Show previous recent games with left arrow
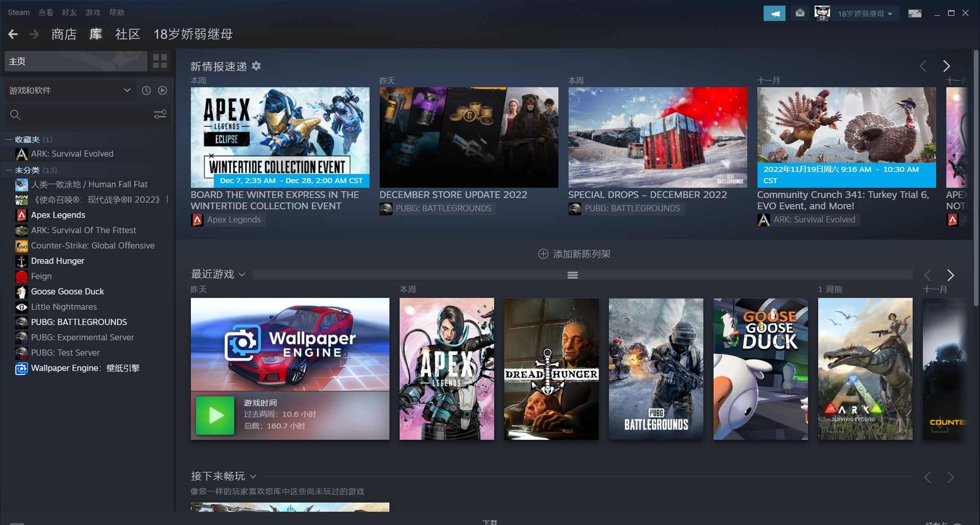 (927, 275)
